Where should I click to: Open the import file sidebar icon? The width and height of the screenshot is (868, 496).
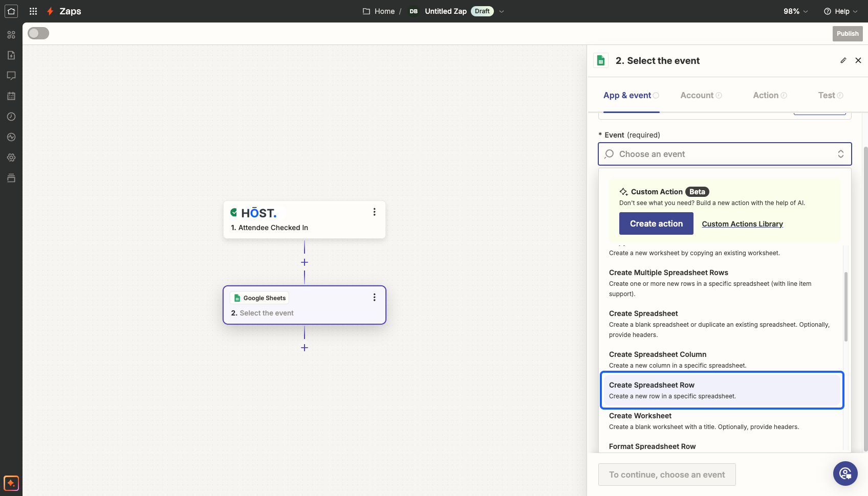11,55
